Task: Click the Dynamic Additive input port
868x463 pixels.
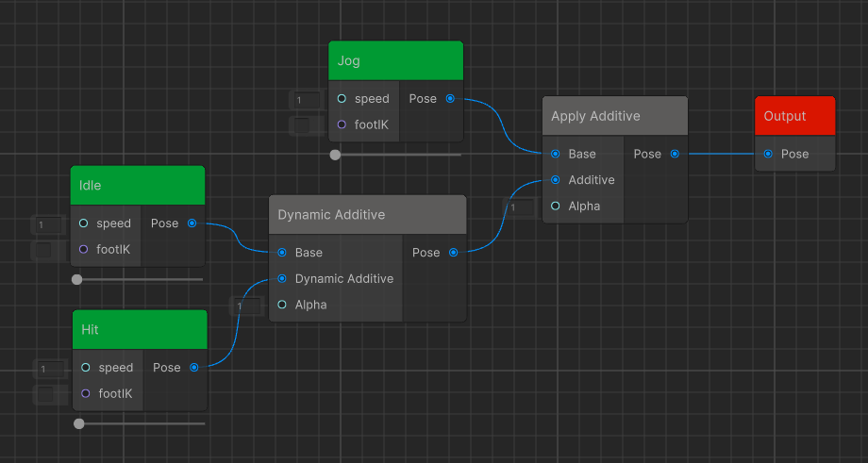Action: (x=282, y=278)
